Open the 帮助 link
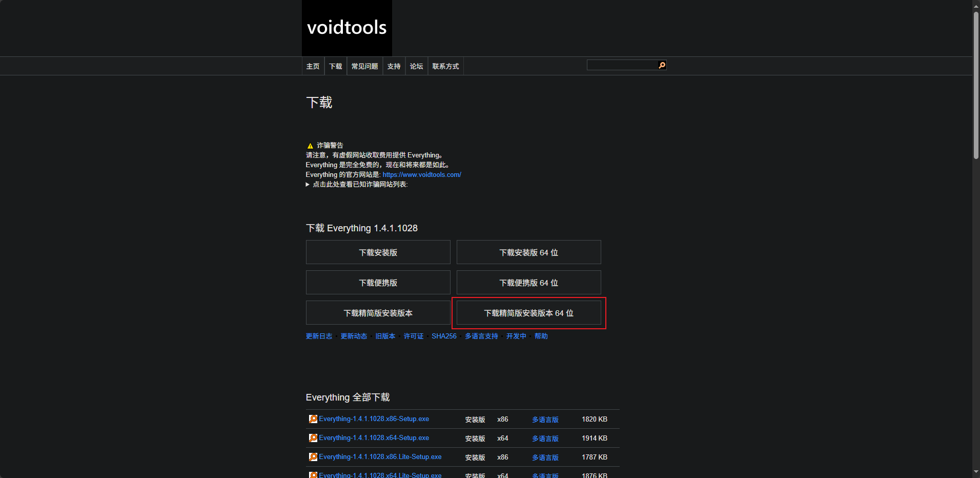This screenshot has height=478, width=980. tap(541, 336)
